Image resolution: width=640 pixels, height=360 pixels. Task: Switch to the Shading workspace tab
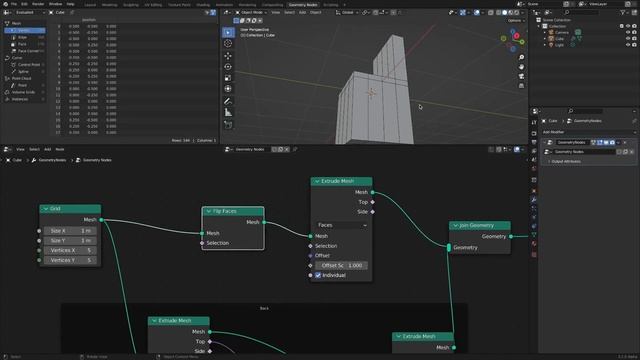click(203, 4)
